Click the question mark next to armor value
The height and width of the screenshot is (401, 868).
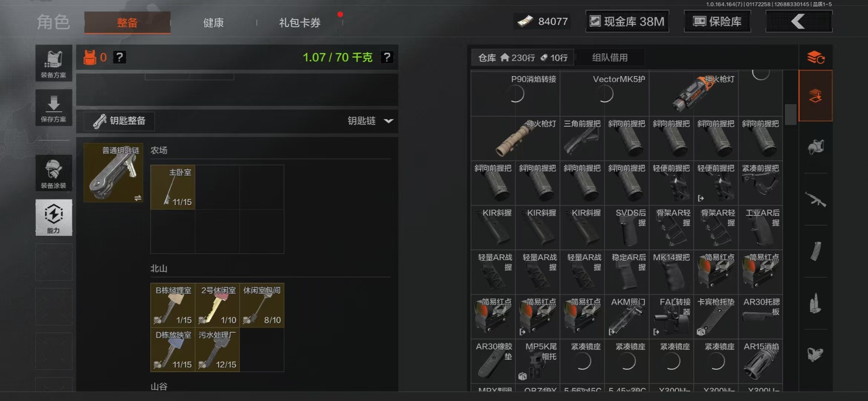pos(119,57)
